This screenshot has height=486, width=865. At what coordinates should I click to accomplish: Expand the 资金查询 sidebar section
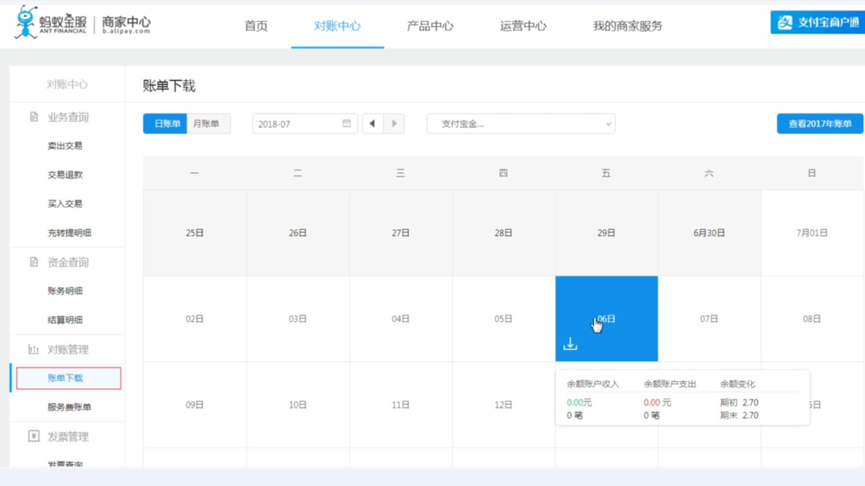67,263
